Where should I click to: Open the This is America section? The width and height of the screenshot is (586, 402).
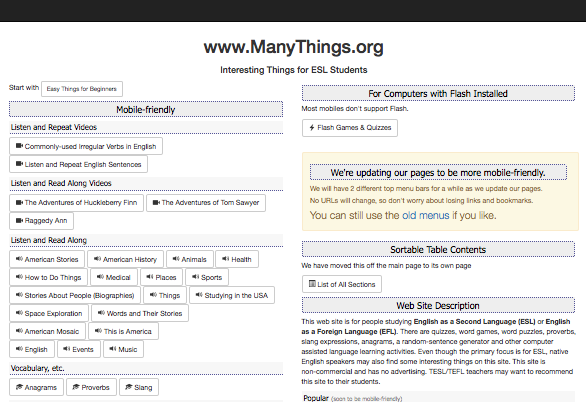point(123,331)
